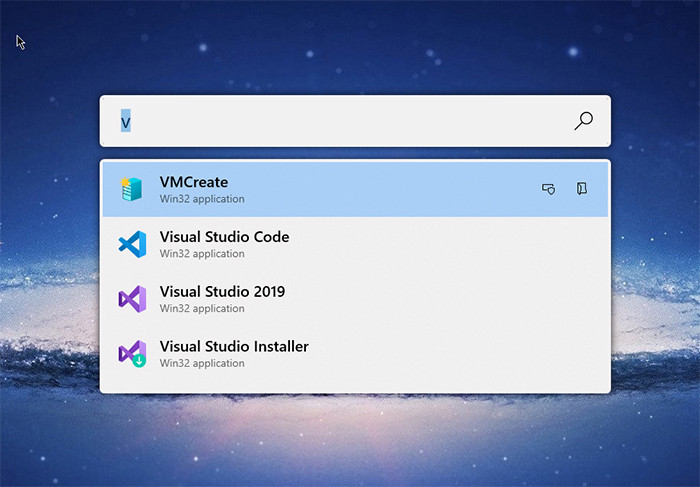The image size is (700, 487).
Task: Click Win32 application text under Visual Studio Code
Action: coord(202,254)
